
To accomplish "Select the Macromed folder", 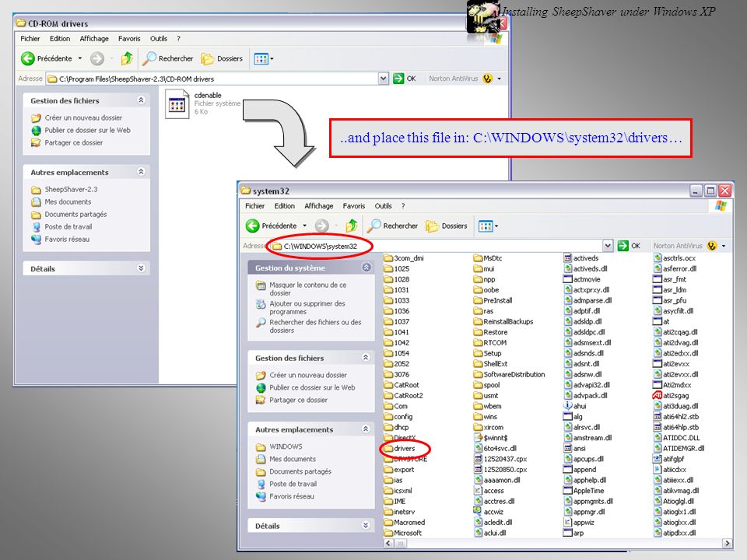I will coord(404,523).
